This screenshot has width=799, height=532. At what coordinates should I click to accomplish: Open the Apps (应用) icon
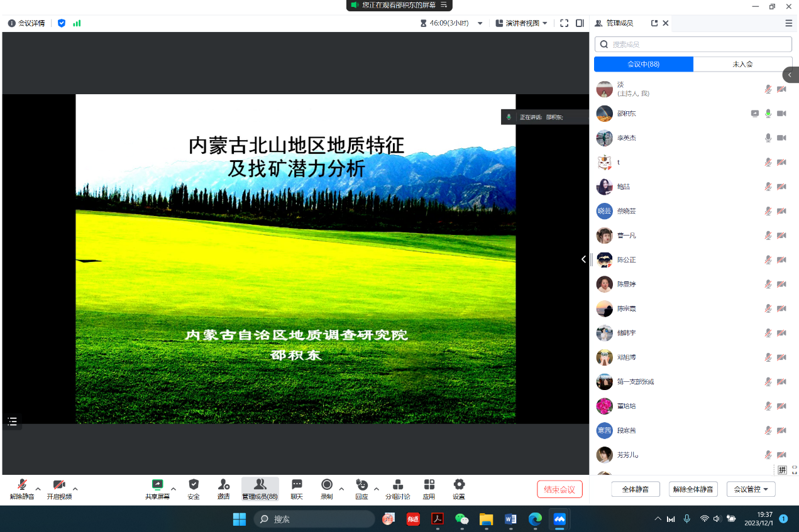tap(429, 486)
